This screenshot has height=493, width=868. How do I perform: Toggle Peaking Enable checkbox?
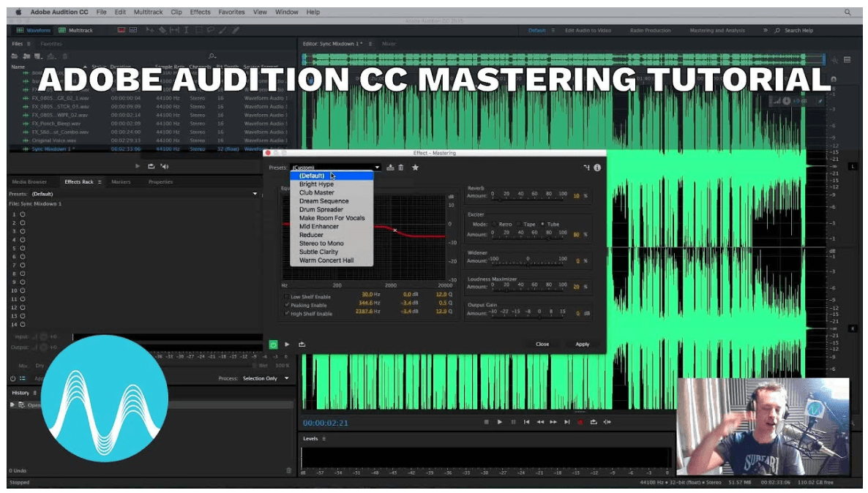tap(287, 305)
